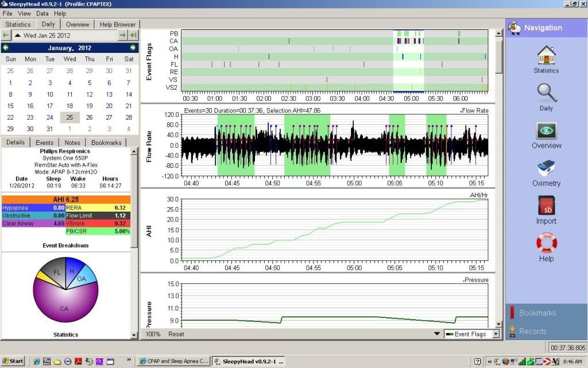588x368 pixels.
Task: Open the Statistics icon in Navigation panel
Action: tap(546, 56)
